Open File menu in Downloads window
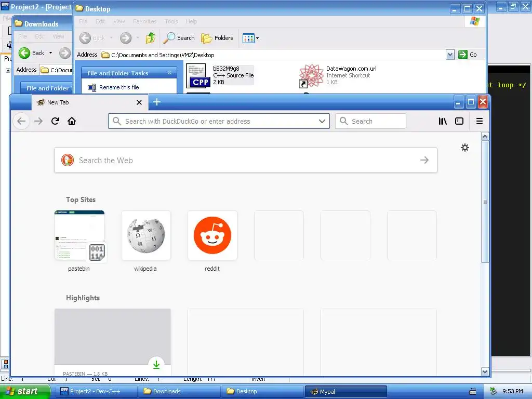 point(22,36)
